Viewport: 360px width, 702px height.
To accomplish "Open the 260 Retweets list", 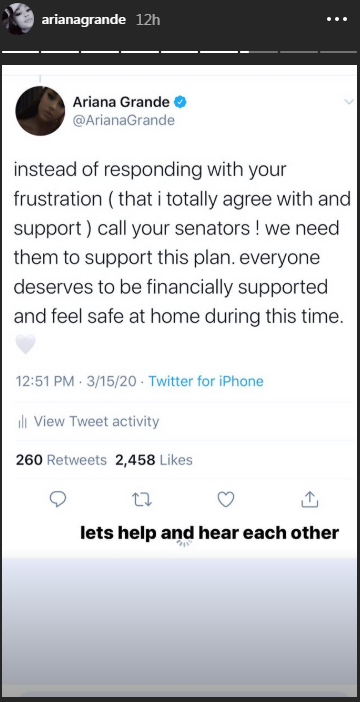I will pyautogui.click(x=61, y=460).
